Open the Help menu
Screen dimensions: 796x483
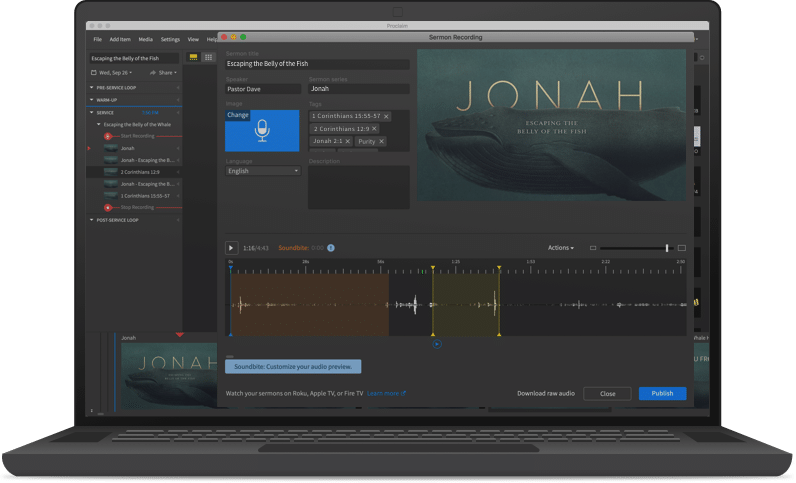[x=211, y=39]
